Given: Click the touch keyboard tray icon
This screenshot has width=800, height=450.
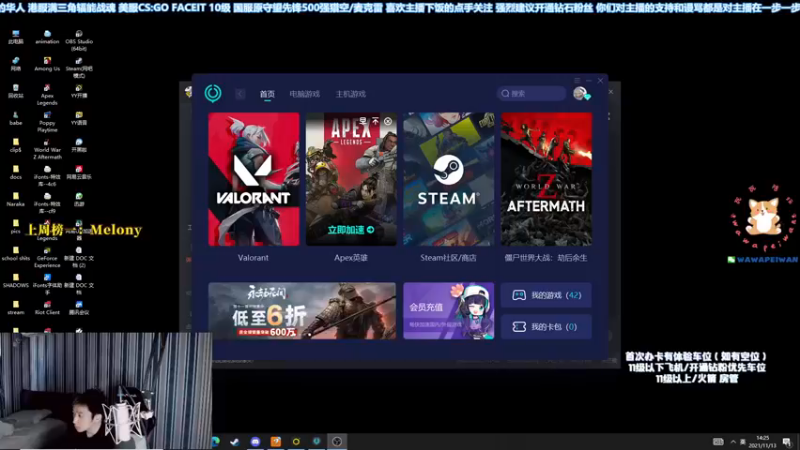Looking at the screenshot, I should click(x=718, y=441).
